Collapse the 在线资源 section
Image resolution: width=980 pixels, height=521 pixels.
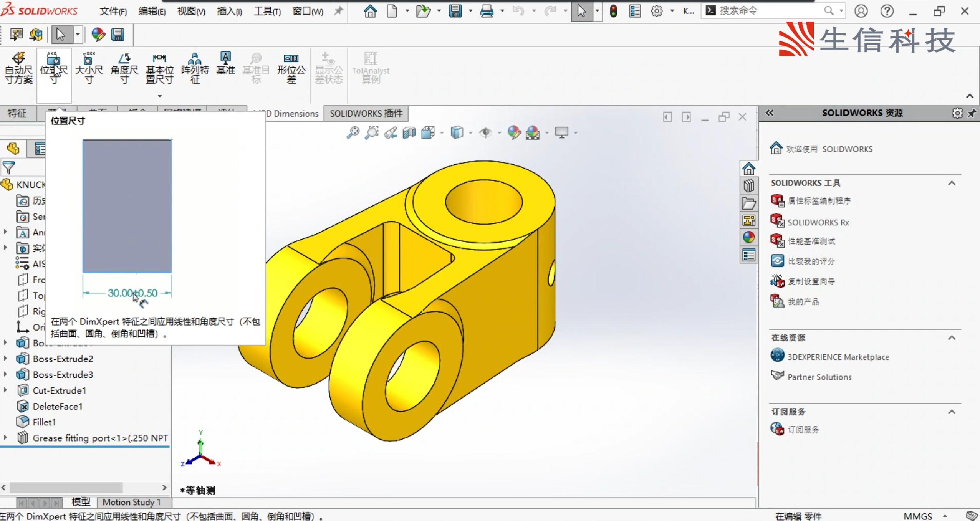(x=952, y=338)
